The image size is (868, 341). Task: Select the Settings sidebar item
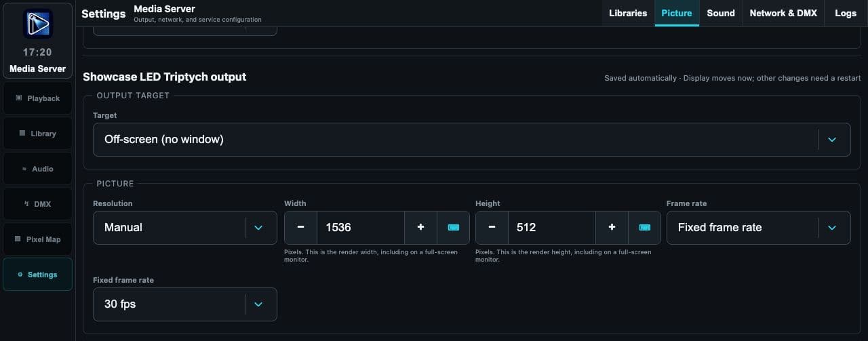(37, 275)
